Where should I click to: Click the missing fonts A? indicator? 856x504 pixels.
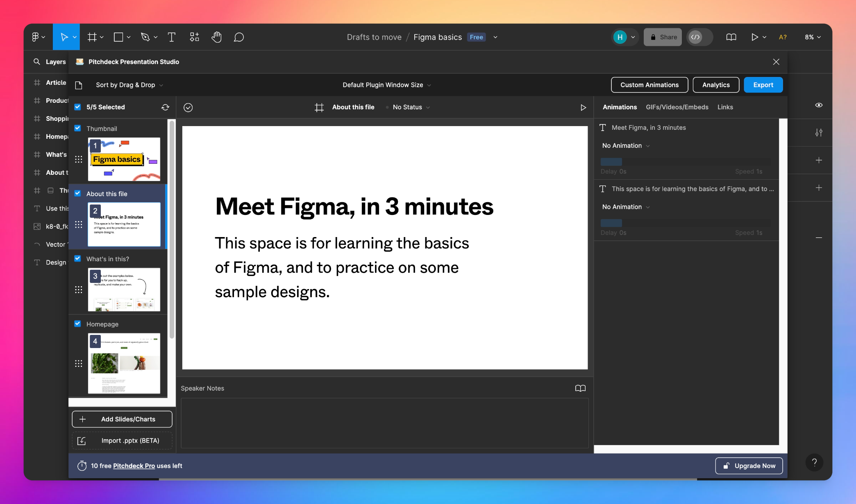click(783, 37)
